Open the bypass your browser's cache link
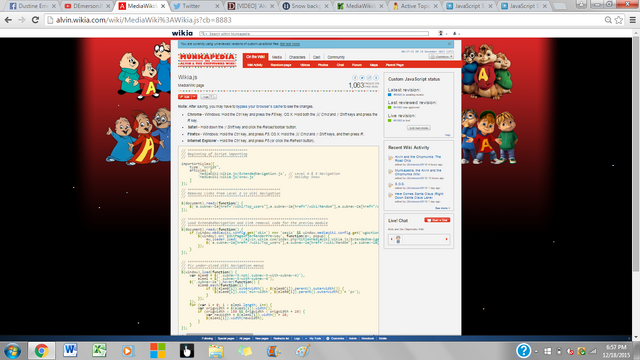This screenshot has width=640, height=360. pos(259,107)
